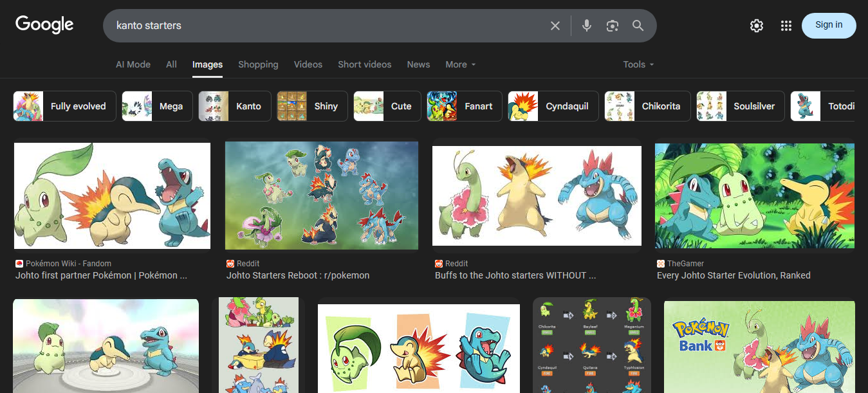The height and width of the screenshot is (393, 868).
Task: Switch to the All results tab
Action: click(x=171, y=64)
